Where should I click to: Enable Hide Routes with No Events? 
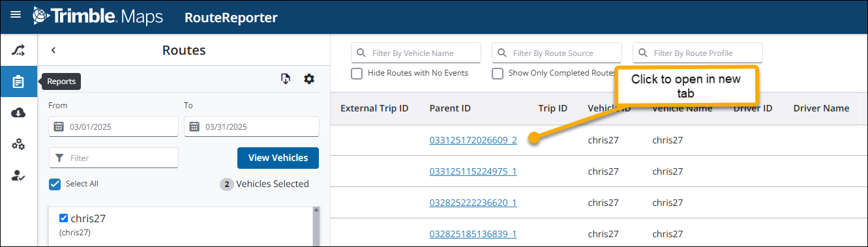pos(357,73)
